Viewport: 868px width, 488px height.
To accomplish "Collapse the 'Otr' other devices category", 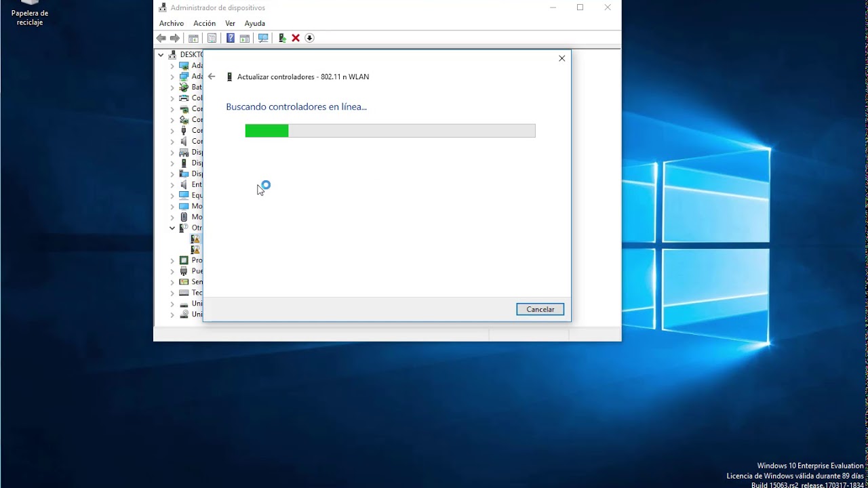I will [172, 228].
